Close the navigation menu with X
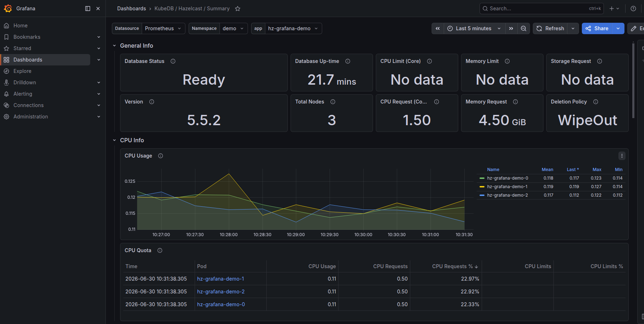 98,9
